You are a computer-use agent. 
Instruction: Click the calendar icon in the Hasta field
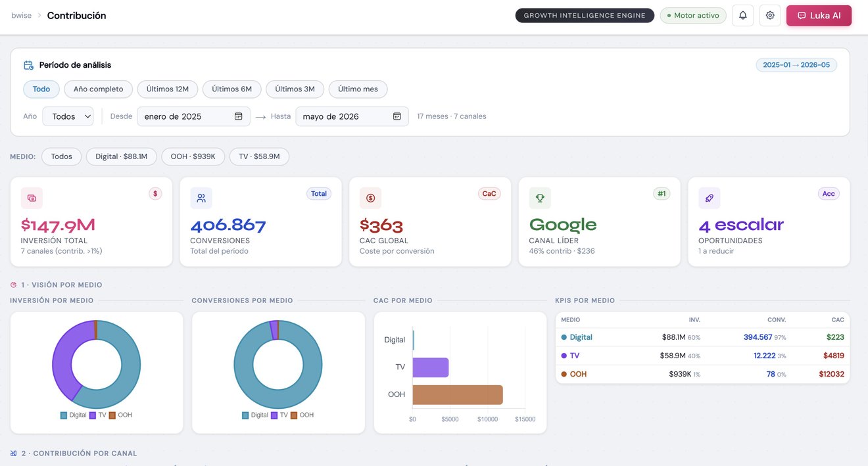click(x=397, y=116)
